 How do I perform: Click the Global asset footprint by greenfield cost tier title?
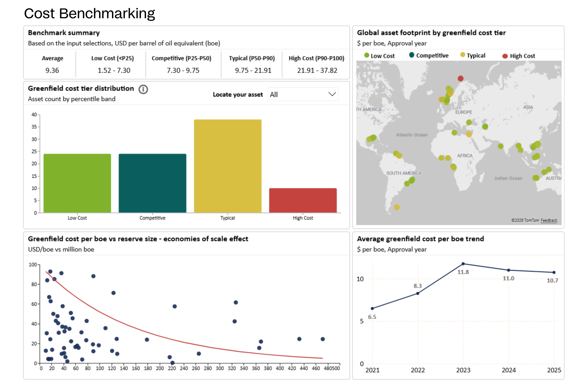(431, 33)
